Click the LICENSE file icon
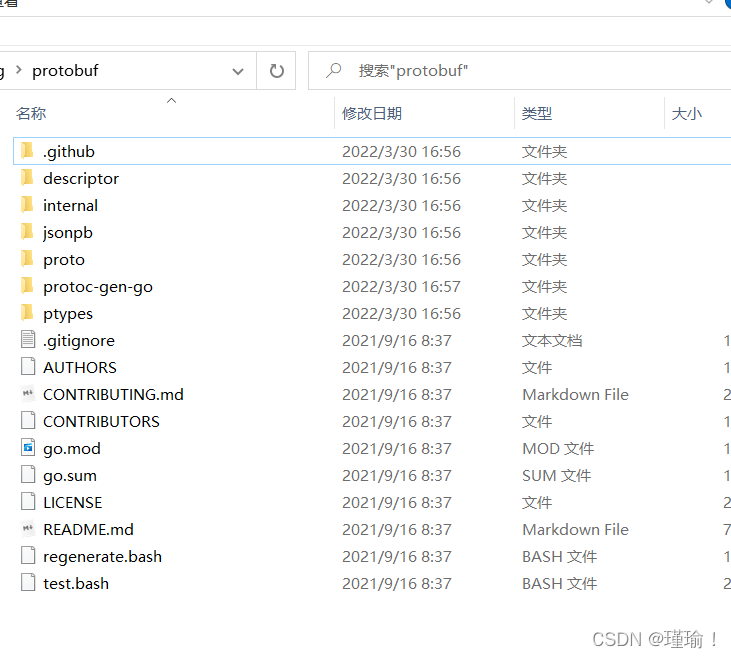The width and height of the screenshot is (731, 658). pyautogui.click(x=28, y=502)
